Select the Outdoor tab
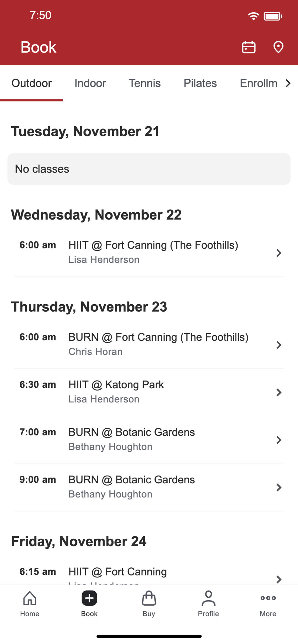This screenshot has width=298, height=644. (x=32, y=83)
